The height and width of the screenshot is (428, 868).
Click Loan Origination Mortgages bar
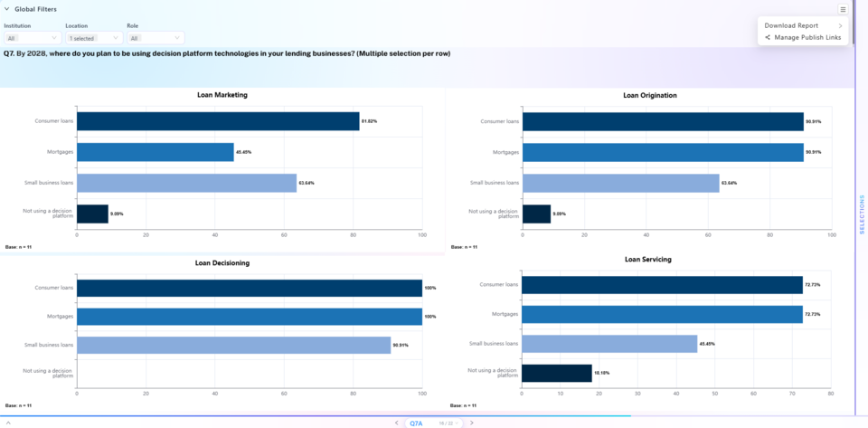tap(663, 152)
